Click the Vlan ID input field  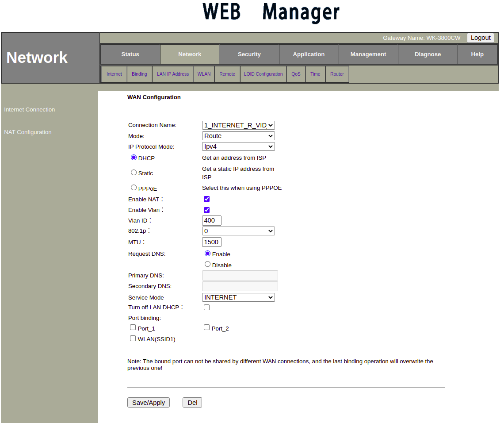tap(211, 220)
